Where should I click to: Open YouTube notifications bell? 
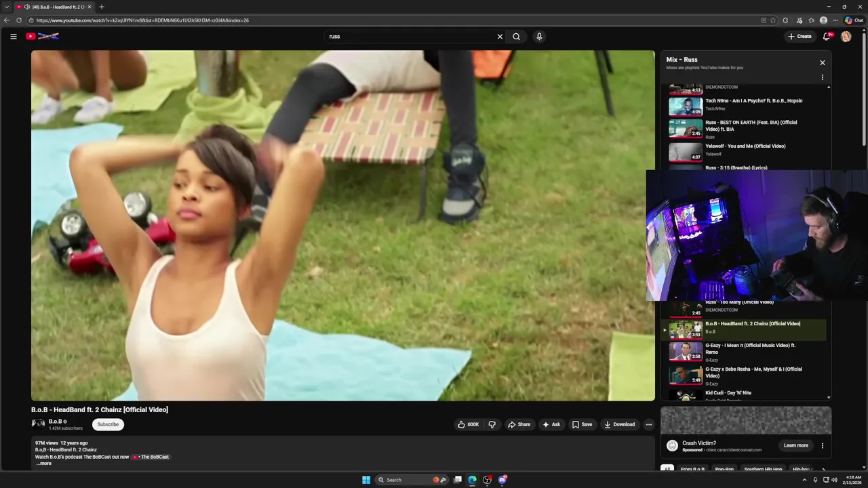click(x=826, y=37)
